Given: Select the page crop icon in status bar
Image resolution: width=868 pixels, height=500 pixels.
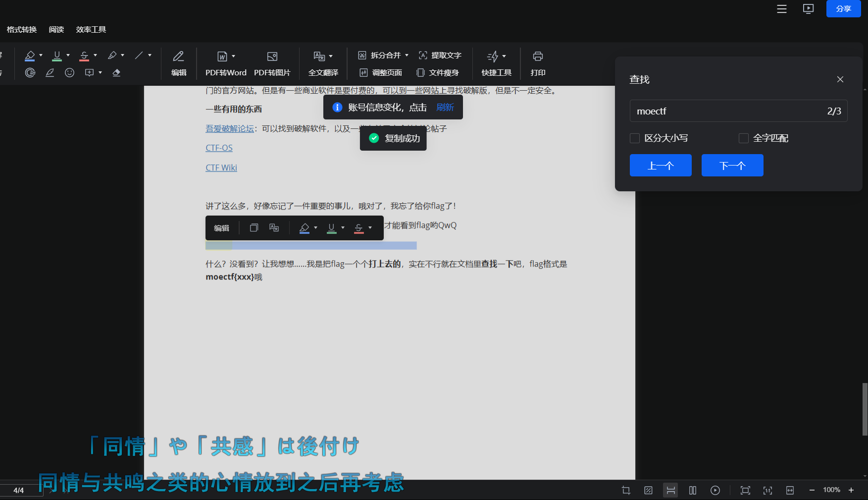Looking at the screenshot, I should [626, 490].
